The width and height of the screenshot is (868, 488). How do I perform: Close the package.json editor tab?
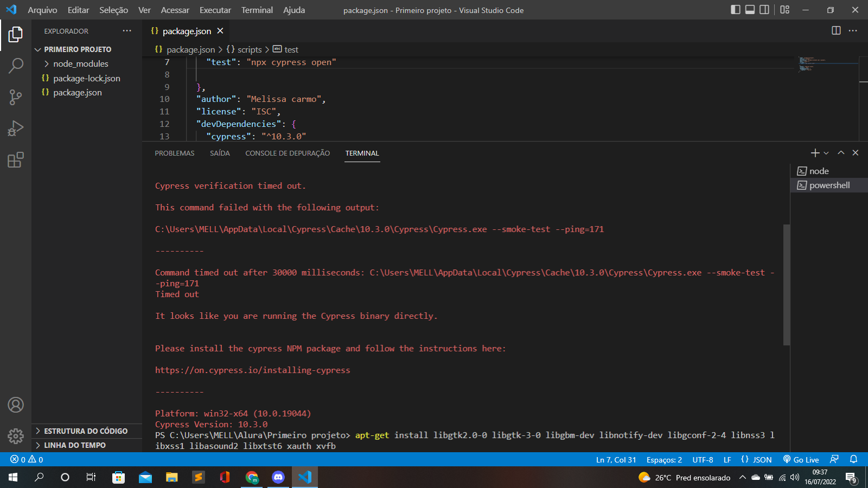point(220,31)
